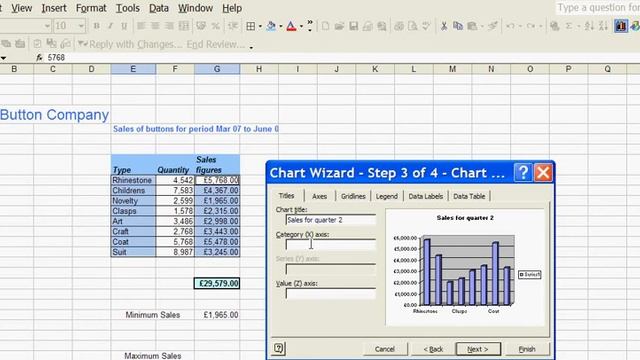Click the Chart title input field
Screen dimensions: 640x360
331,220
